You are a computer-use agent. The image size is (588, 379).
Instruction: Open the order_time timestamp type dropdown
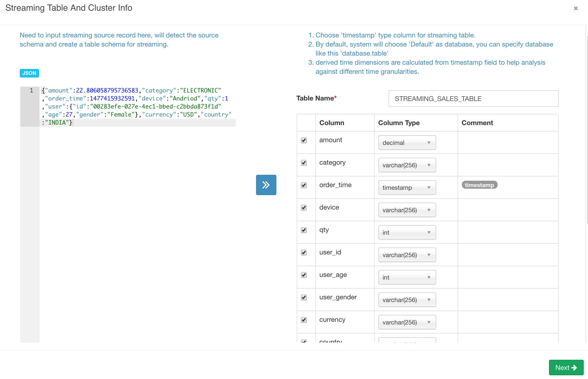[407, 188]
